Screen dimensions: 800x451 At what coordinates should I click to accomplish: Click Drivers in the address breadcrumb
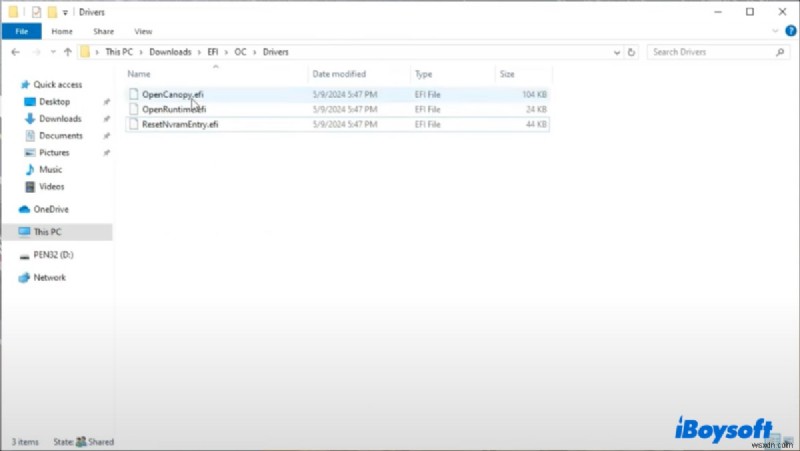pyautogui.click(x=276, y=52)
